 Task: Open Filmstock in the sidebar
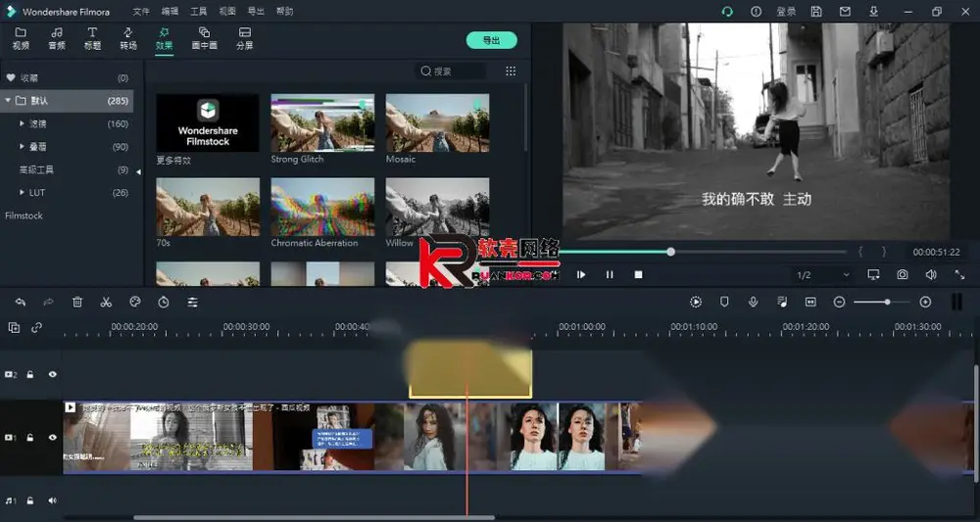click(x=24, y=215)
